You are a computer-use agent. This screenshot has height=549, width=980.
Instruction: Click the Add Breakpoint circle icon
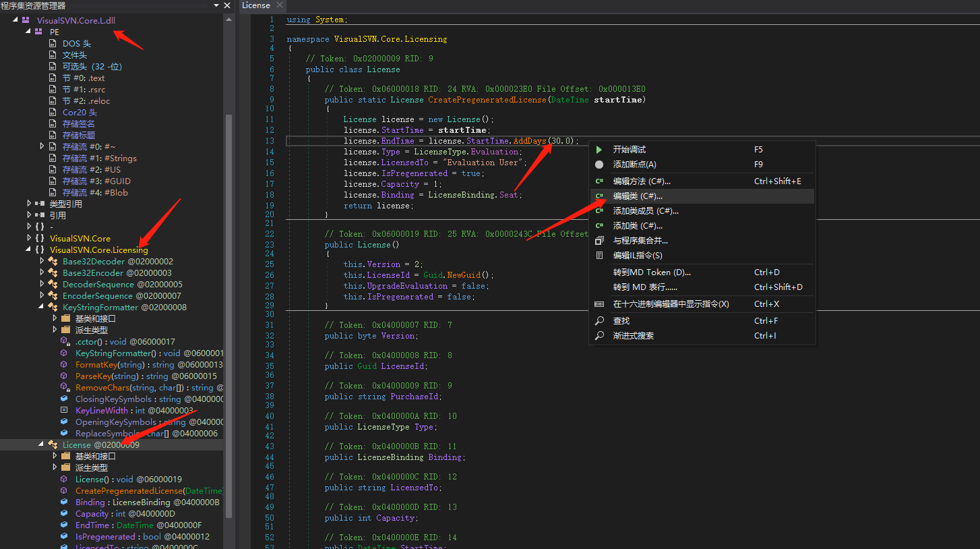[x=599, y=165]
